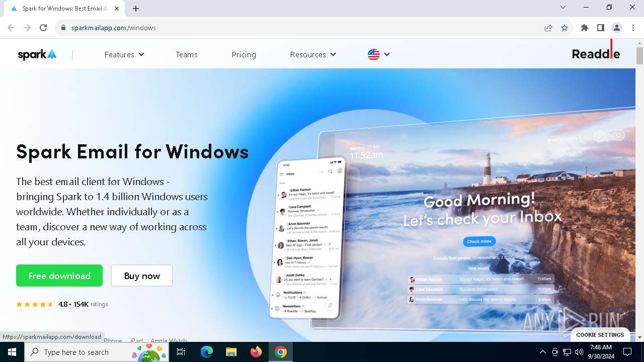Expand language selector chevron
The height and width of the screenshot is (362, 644).
point(386,54)
